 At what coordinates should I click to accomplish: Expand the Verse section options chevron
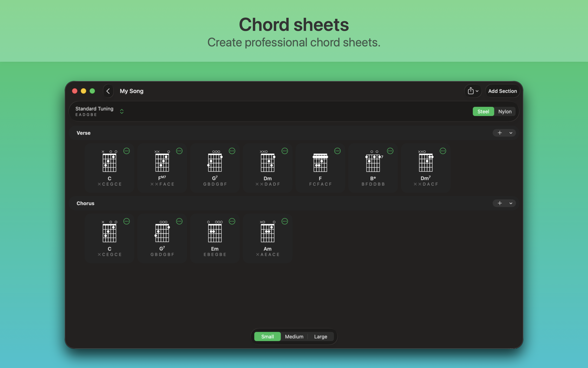coord(511,133)
